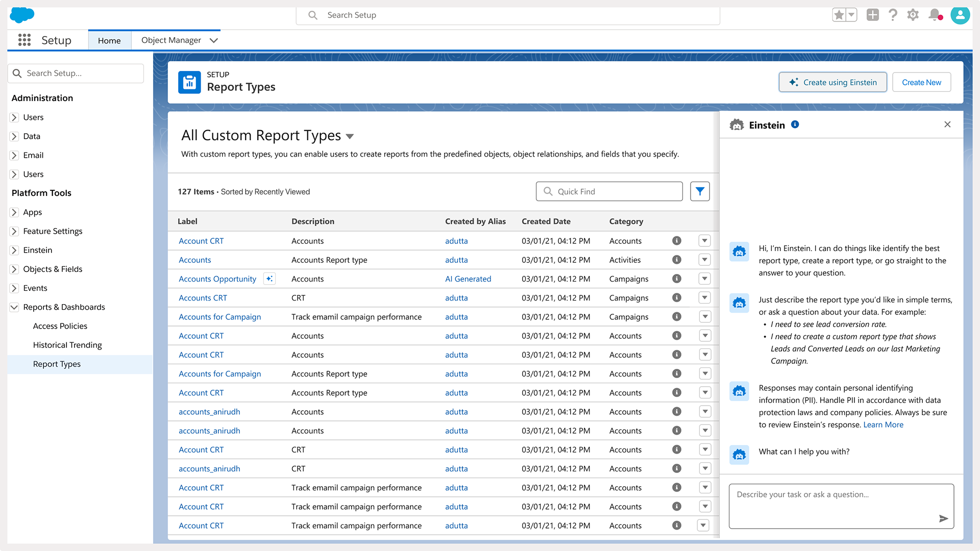Open the Accounts Opportunity report type link

click(217, 279)
